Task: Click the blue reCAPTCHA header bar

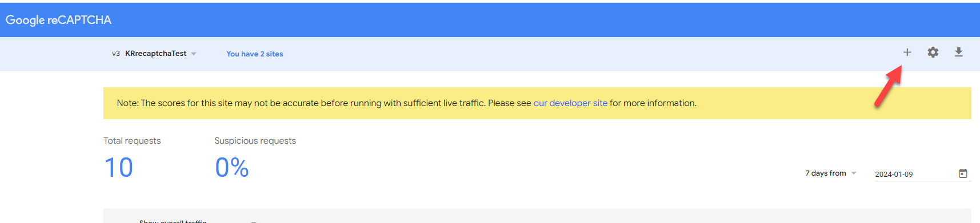Action: [x=490, y=20]
